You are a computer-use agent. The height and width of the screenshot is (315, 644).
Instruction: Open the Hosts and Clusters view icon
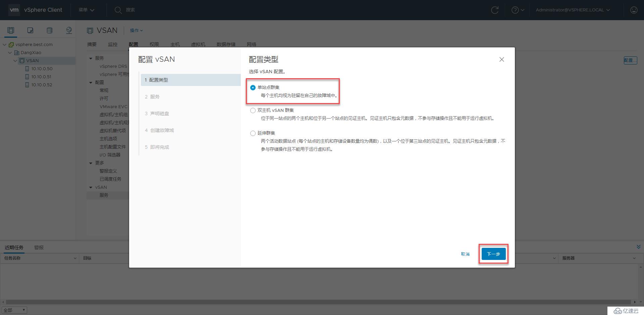click(x=11, y=31)
